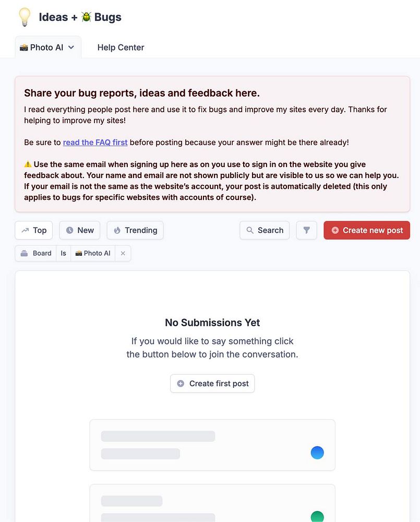Sort posts by Trending
This screenshot has height=522, width=420.
[135, 230]
